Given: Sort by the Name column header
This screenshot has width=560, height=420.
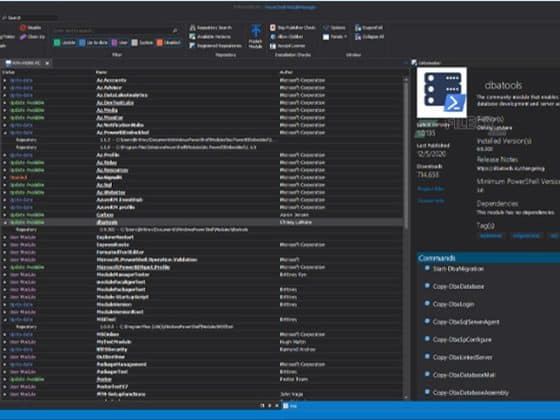Looking at the screenshot, I should (x=101, y=72).
